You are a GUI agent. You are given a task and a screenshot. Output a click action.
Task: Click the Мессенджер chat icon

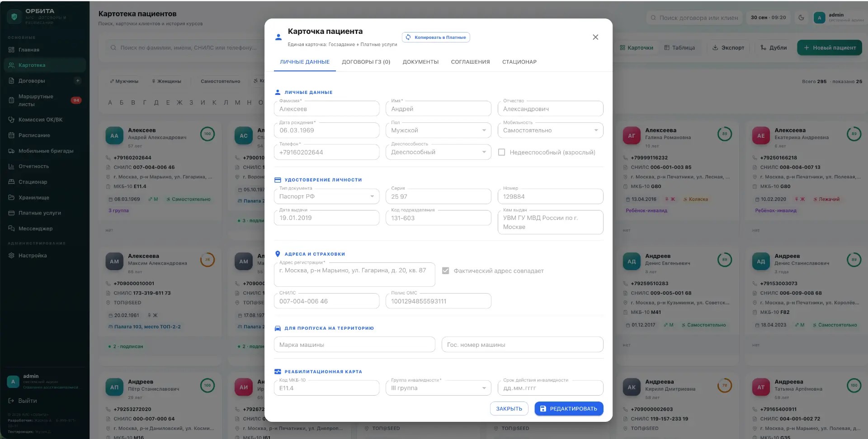[11, 229]
